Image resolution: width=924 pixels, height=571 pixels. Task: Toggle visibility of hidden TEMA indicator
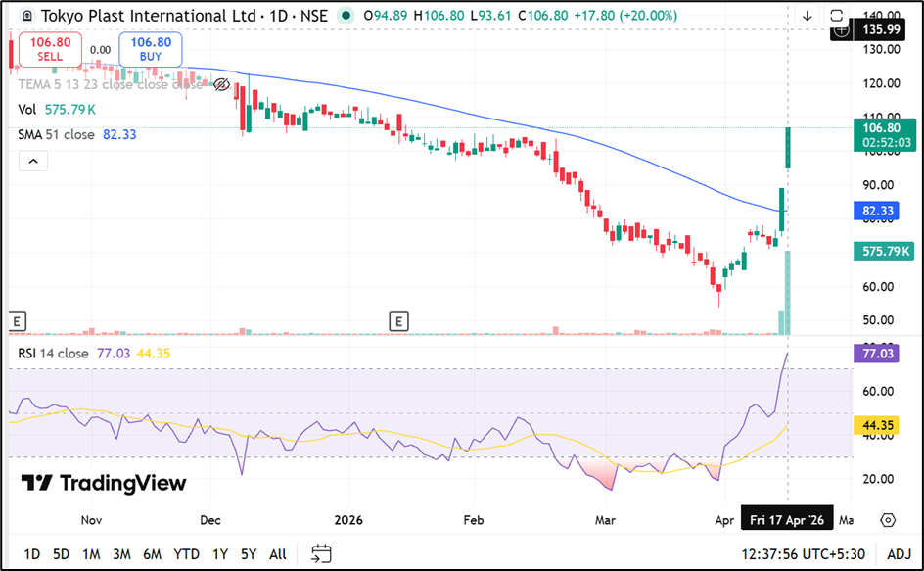tap(222, 84)
